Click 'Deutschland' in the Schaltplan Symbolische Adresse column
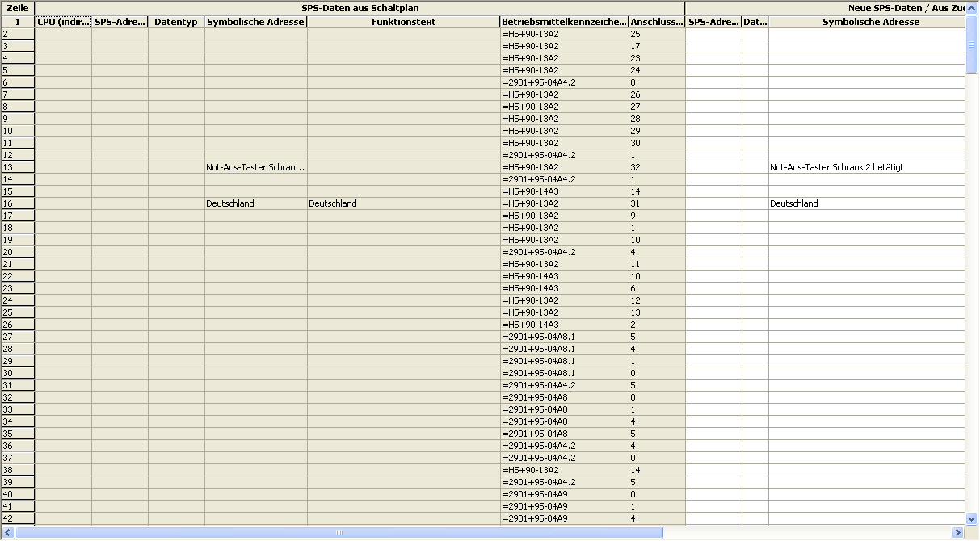The width and height of the screenshot is (980, 541). click(x=255, y=203)
